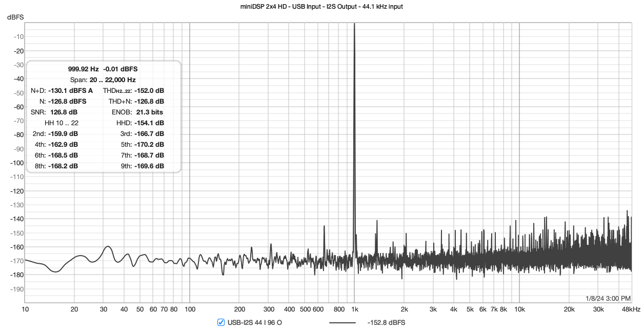Screen dimensions: 644x330
Task: Click the THD+N -126.8 dB value
Action: coord(150,101)
